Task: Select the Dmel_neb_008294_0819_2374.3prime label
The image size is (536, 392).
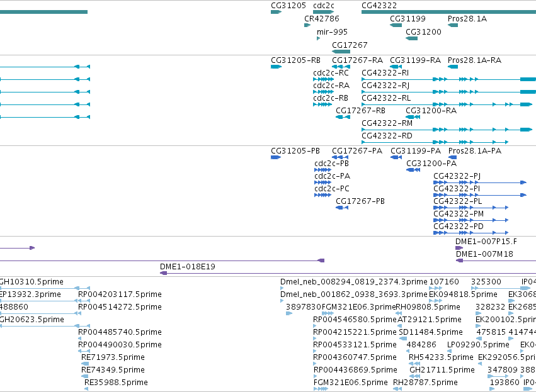Action: (353, 282)
